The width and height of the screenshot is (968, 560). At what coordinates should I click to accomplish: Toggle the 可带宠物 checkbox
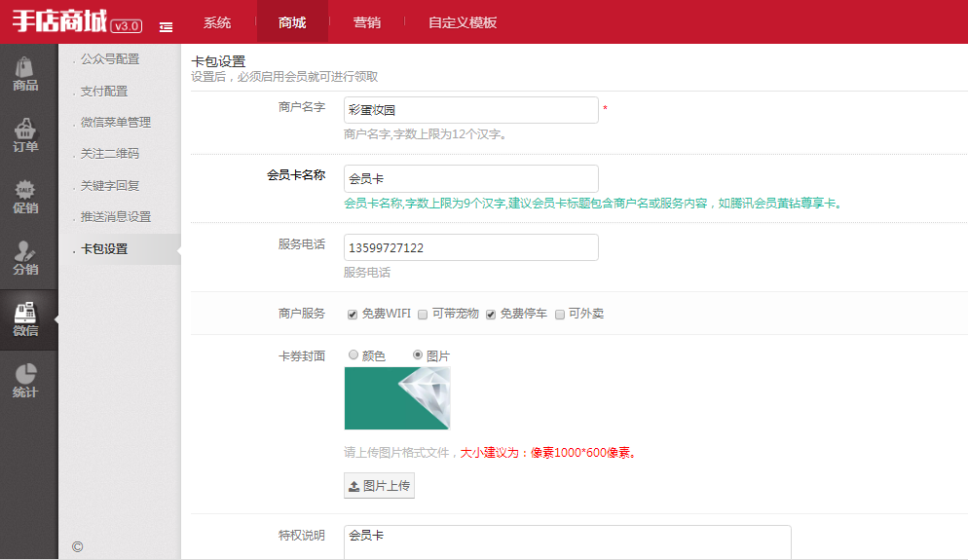coord(423,315)
